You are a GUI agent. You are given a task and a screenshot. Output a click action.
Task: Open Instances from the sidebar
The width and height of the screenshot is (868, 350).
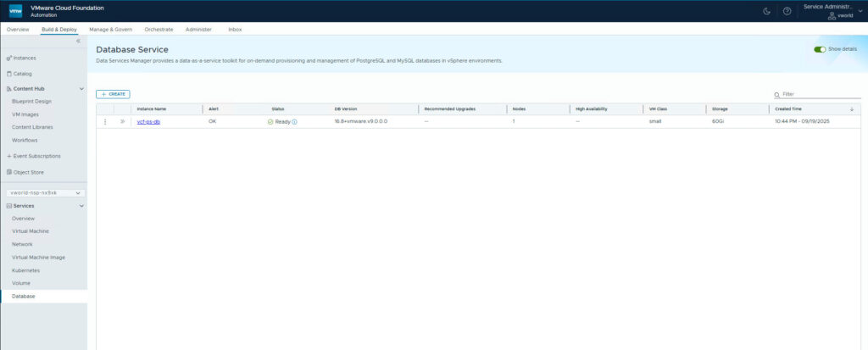25,58
